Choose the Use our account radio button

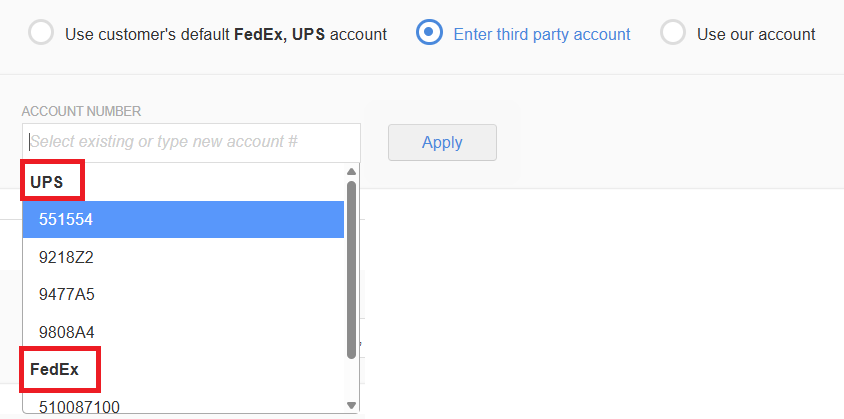pyautogui.click(x=673, y=33)
